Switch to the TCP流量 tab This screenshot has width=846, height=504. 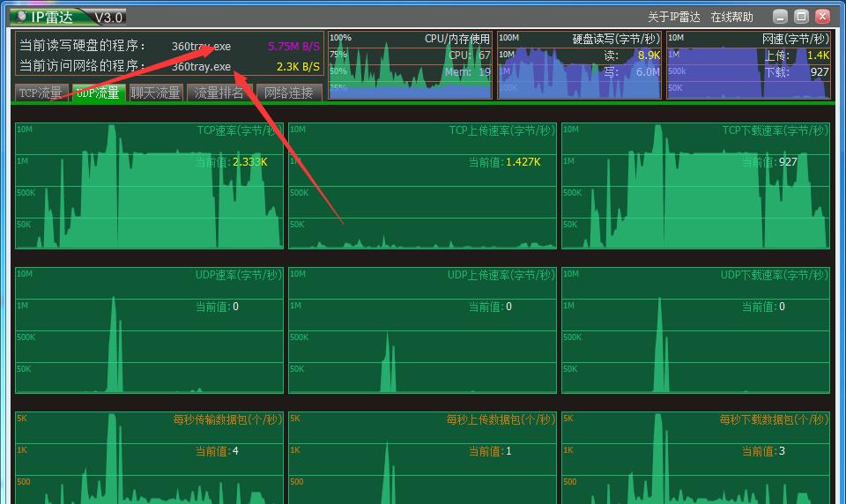[41, 93]
